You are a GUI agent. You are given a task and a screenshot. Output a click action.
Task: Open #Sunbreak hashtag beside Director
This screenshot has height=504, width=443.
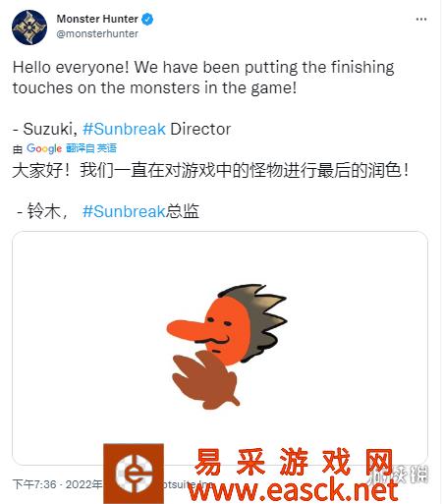click(x=124, y=129)
